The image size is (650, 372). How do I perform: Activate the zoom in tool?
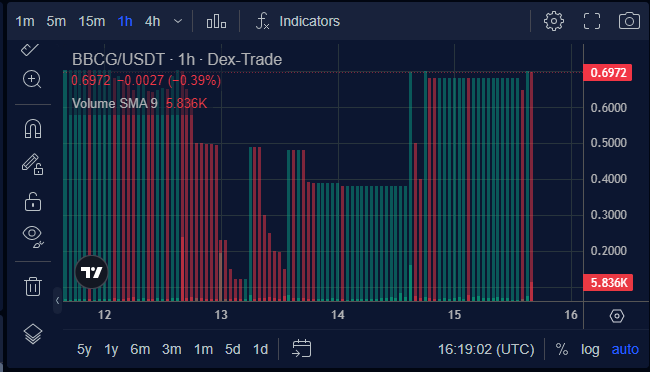pos(32,79)
